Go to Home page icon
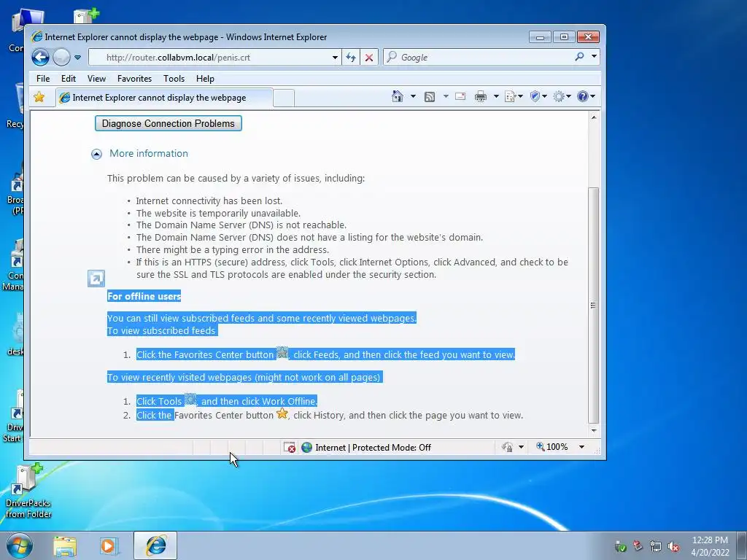 [x=398, y=97]
